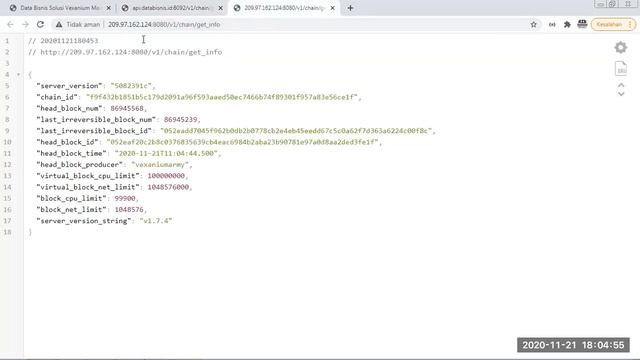Select the "5082391c" value
This screenshot has height=360, width=640.
[131, 86]
